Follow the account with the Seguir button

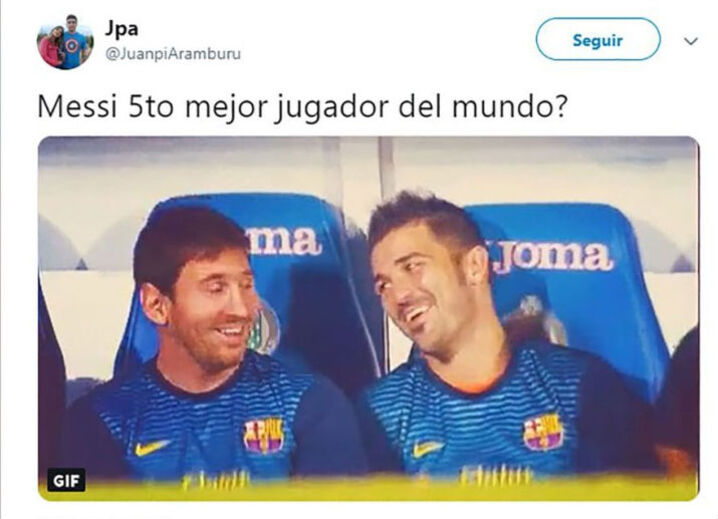pos(598,39)
